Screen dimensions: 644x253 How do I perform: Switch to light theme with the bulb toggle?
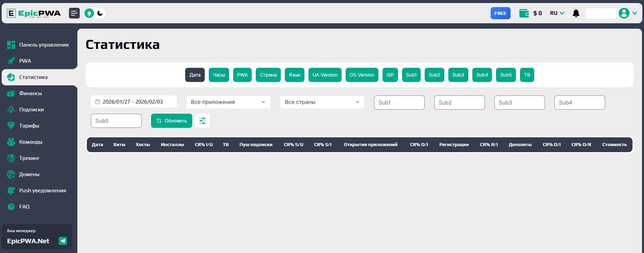pyautogui.click(x=89, y=13)
